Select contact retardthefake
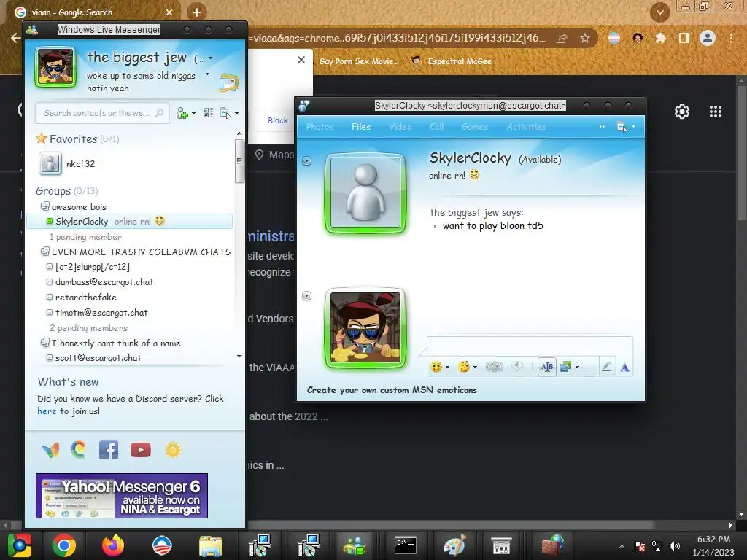 [86, 297]
